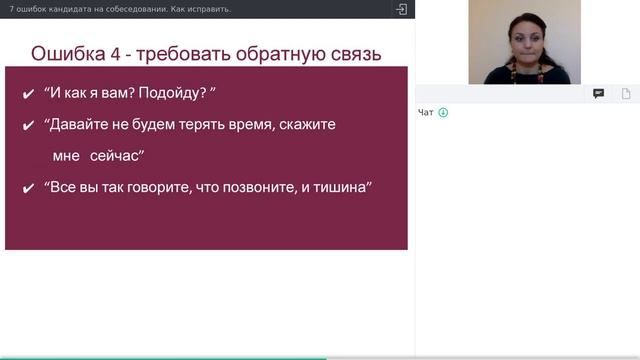Open the files document tab icon
This screenshot has width=640, height=360.
(x=626, y=94)
